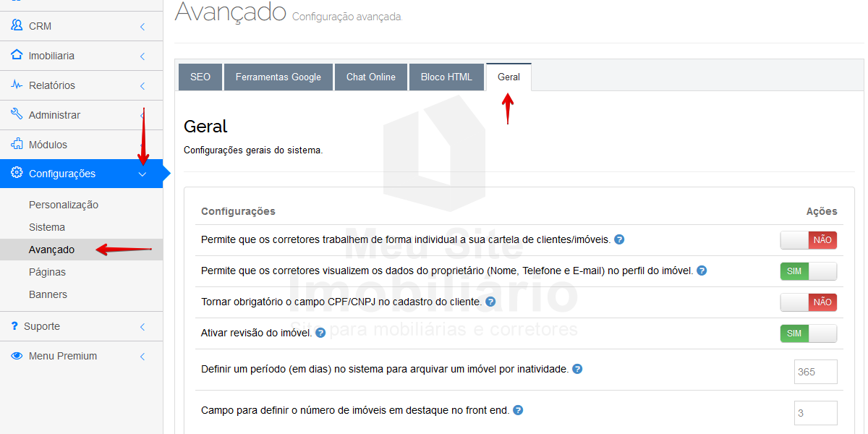Click the Imobiliaria house icon
This screenshot has width=868, height=434.
tap(17, 55)
